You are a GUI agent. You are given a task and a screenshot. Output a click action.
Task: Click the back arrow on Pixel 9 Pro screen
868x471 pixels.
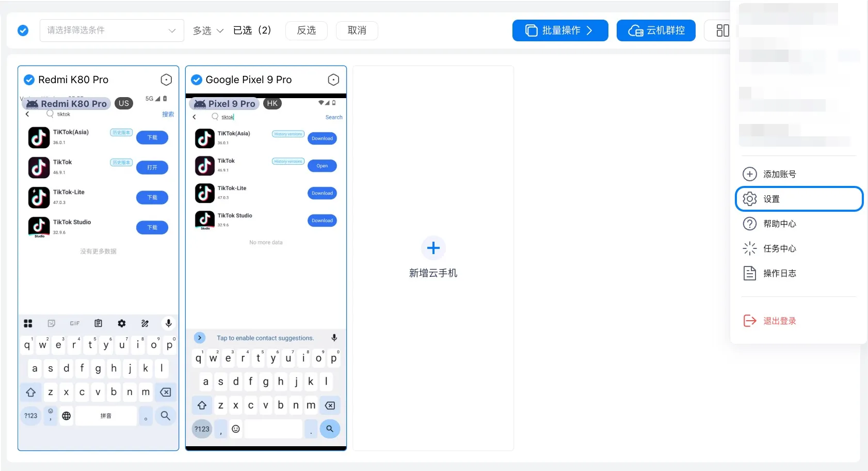195,117
